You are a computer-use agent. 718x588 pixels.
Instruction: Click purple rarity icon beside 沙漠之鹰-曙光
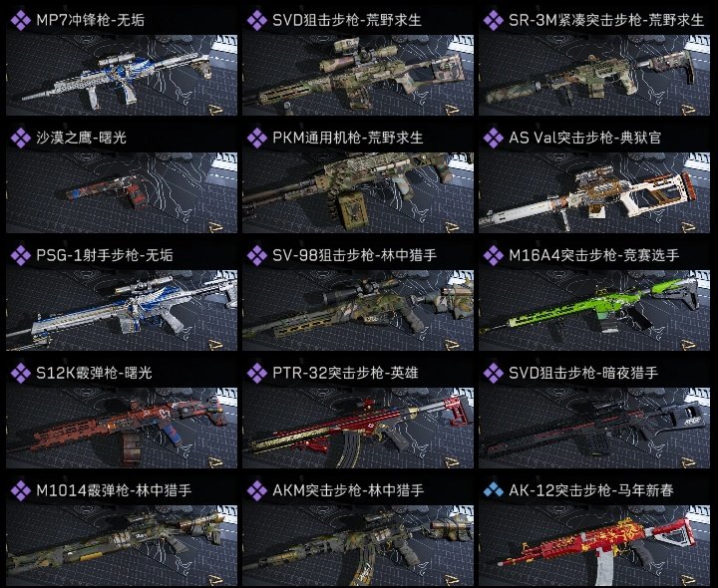pyautogui.click(x=21, y=139)
